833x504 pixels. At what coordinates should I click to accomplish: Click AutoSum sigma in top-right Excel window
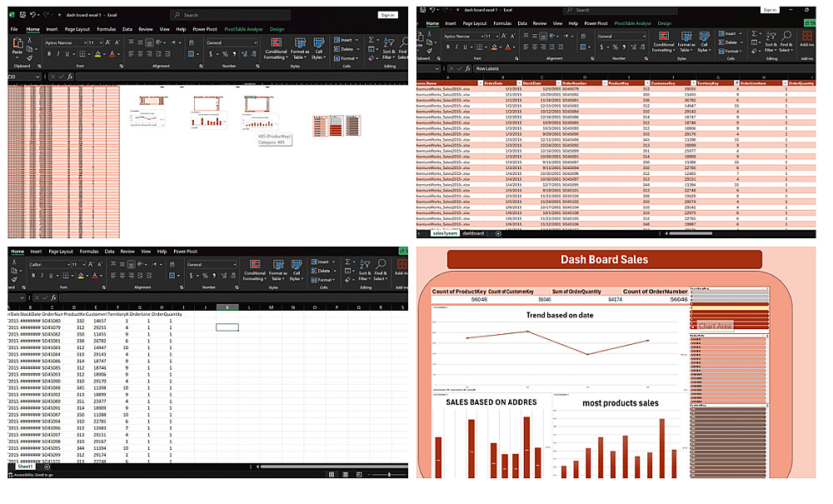click(x=754, y=33)
